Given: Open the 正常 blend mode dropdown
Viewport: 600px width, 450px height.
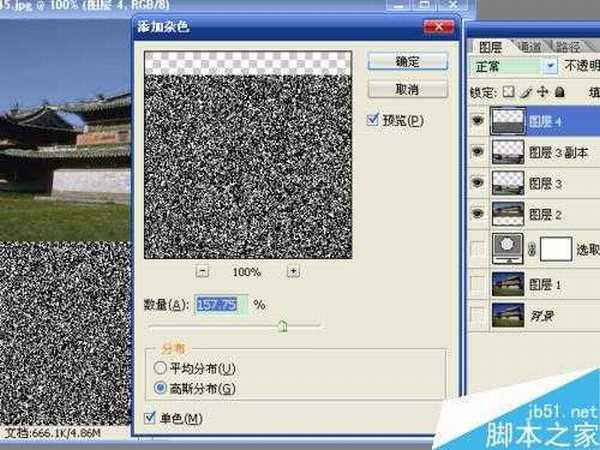Looking at the screenshot, I should tap(550, 68).
